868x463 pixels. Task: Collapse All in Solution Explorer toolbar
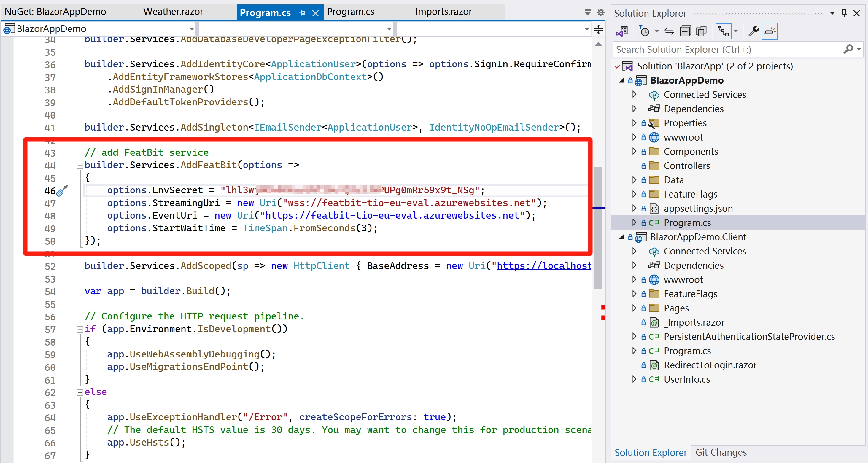pos(685,31)
